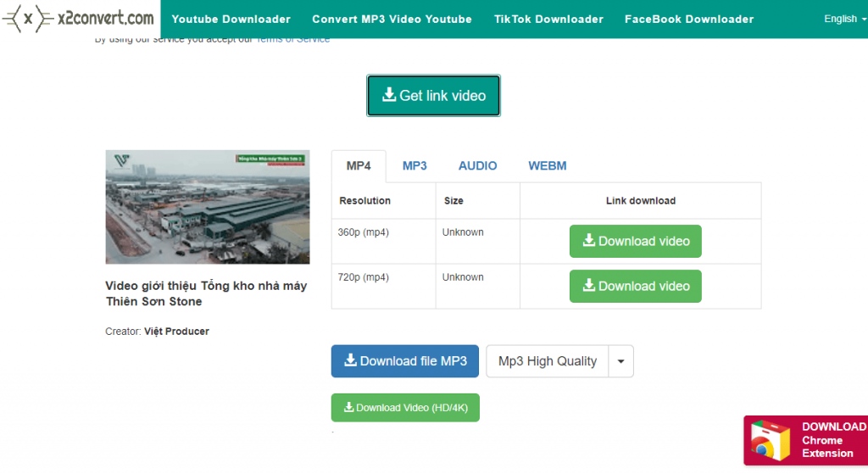Click the Thiên Sơn Stone video thumbnail

coord(207,207)
